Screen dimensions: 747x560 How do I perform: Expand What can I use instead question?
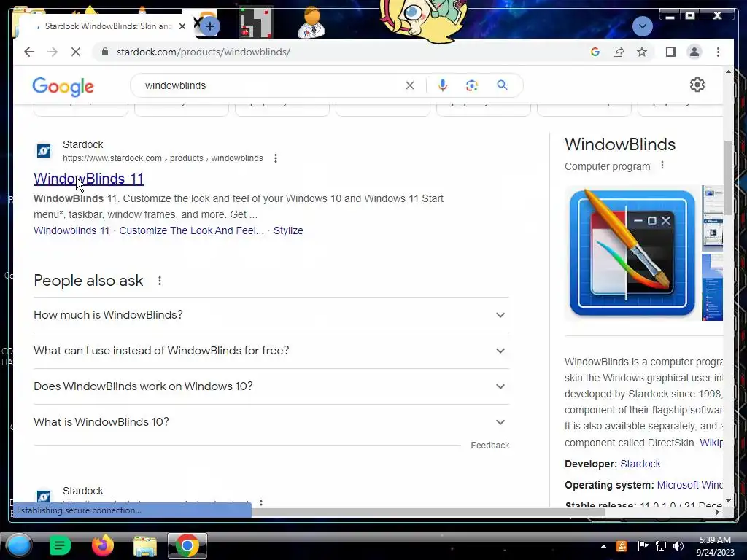[271, 351]
